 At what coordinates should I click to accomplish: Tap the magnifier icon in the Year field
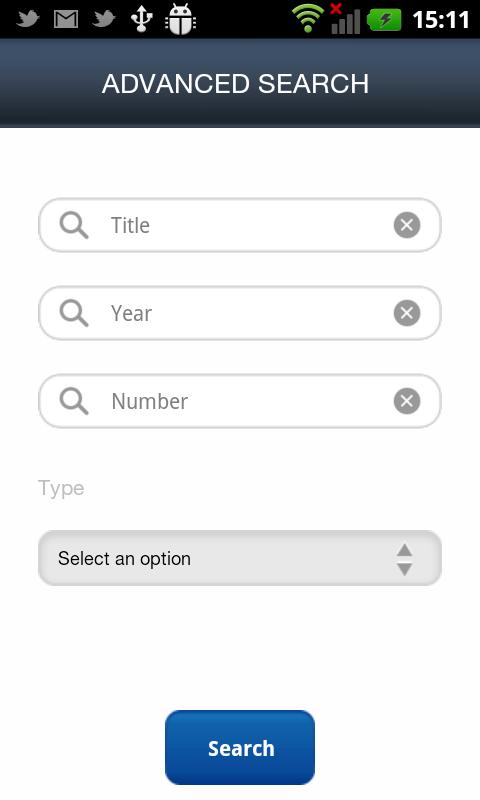pyautogui.click(x=74, y=313)
